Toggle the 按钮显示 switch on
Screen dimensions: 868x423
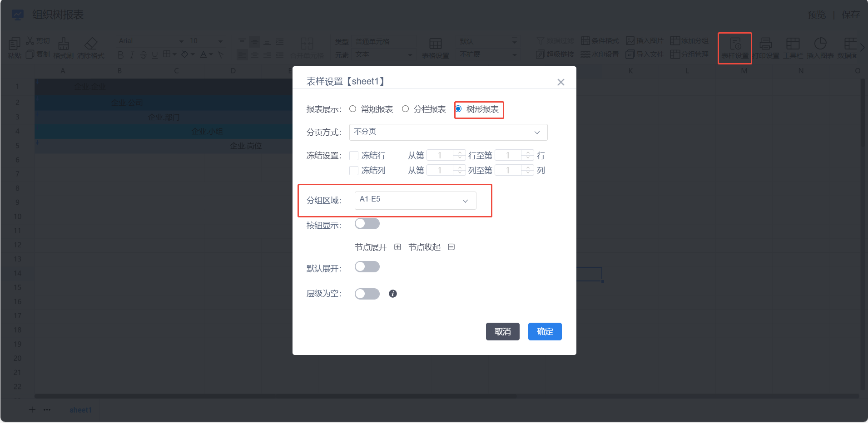367,224
